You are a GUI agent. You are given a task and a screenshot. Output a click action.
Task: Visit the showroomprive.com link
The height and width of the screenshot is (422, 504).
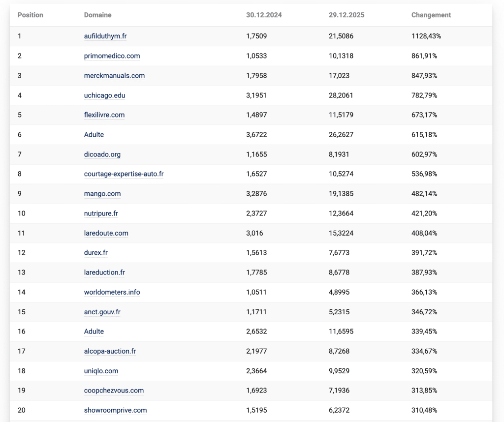click(x=115, y=410)
